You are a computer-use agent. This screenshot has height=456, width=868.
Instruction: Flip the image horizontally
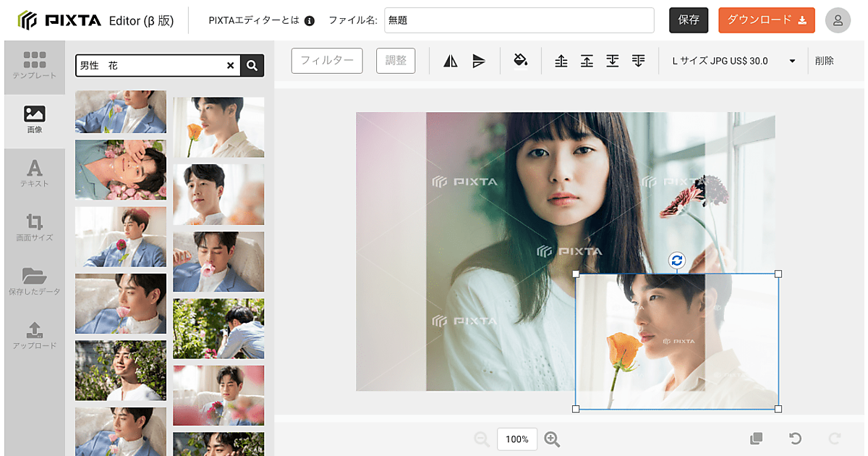click(451, 61)
